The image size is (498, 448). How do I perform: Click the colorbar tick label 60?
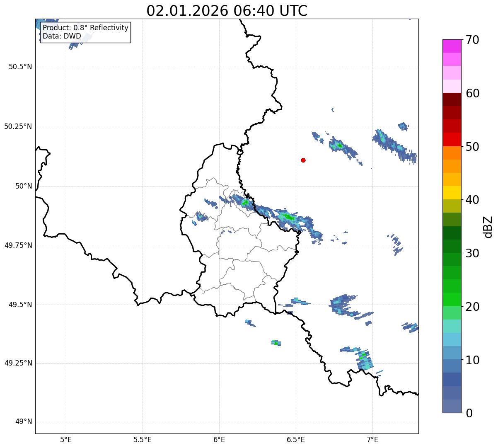(x=472, y=93)
